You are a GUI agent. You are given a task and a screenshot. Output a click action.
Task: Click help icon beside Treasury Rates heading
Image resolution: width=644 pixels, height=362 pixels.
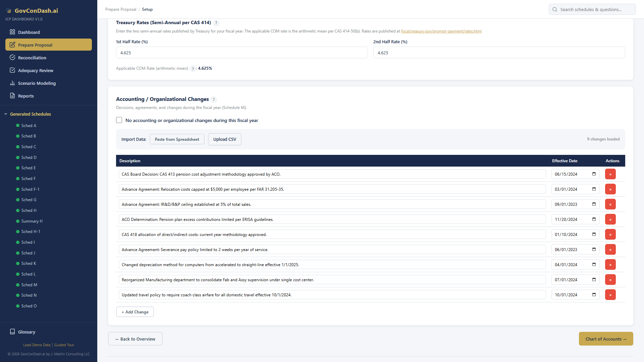(216, 23)
